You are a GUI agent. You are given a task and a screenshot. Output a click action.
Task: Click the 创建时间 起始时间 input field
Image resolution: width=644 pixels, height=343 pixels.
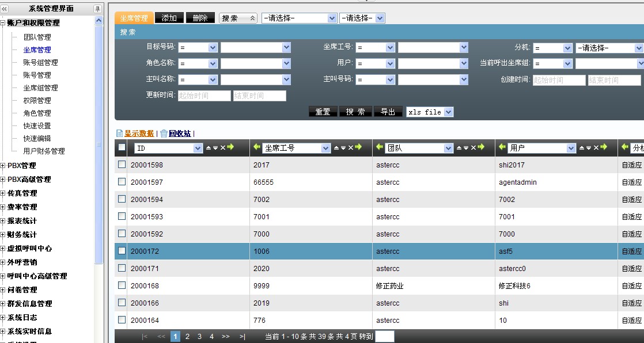(x=559, y=81)
